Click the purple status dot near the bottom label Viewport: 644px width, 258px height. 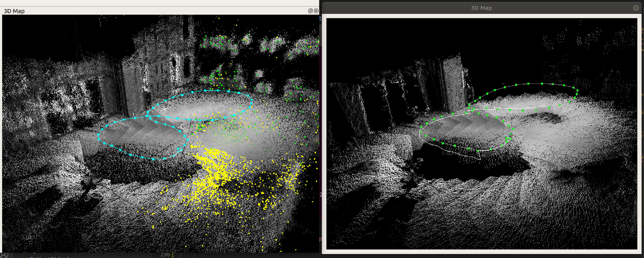click(31, 257)
